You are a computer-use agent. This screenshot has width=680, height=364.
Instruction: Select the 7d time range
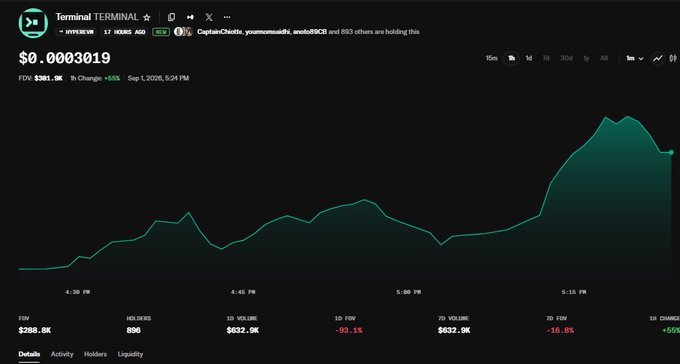pyautogui.click(x=546, y=58)
